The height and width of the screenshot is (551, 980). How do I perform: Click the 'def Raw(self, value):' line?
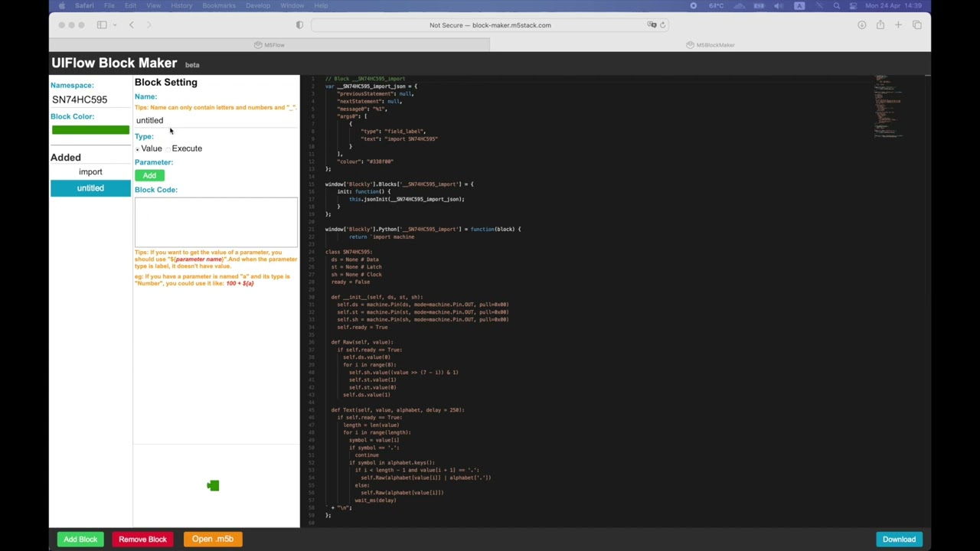361,342
